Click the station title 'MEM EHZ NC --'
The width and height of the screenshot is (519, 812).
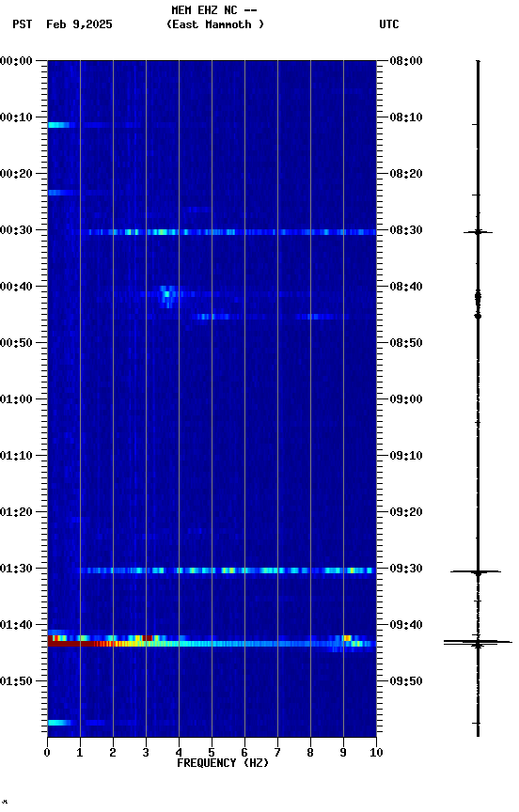214,9
